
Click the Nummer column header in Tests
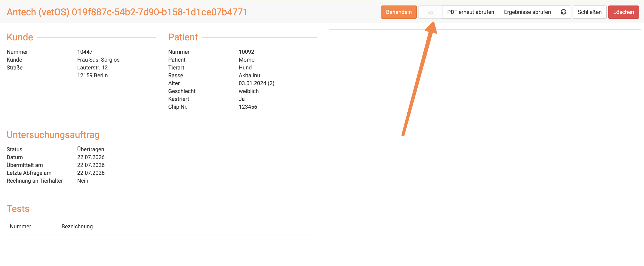[20, 226]
